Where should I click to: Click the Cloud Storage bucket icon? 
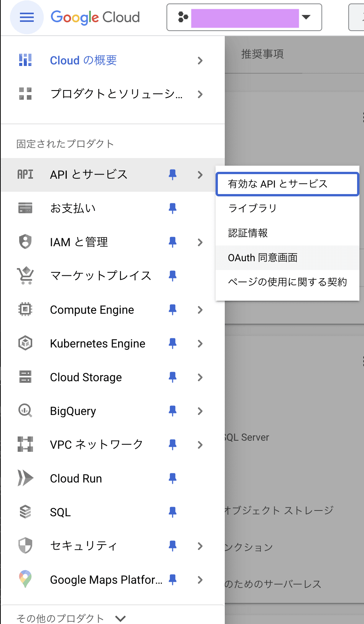[x=25, y=377]
